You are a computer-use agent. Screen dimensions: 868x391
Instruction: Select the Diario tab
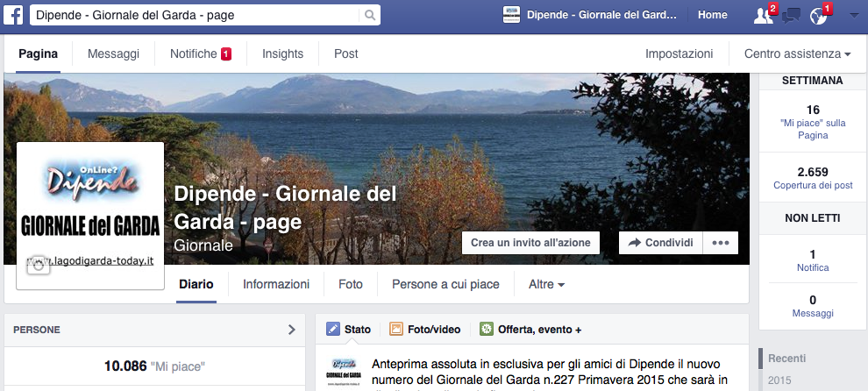(196, 285)
